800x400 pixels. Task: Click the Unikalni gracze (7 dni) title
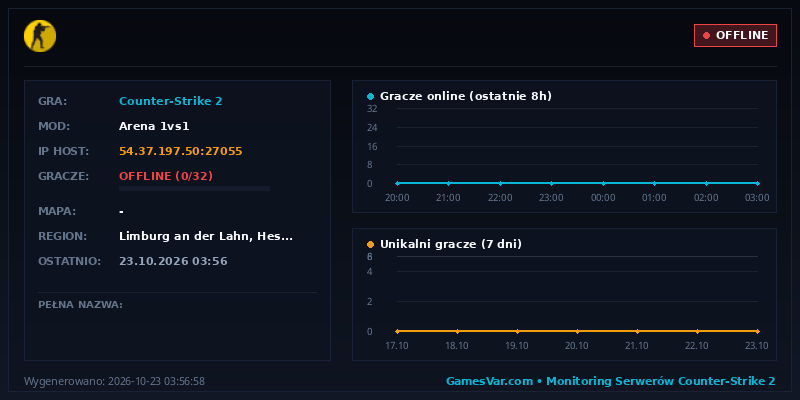point(451,244)
